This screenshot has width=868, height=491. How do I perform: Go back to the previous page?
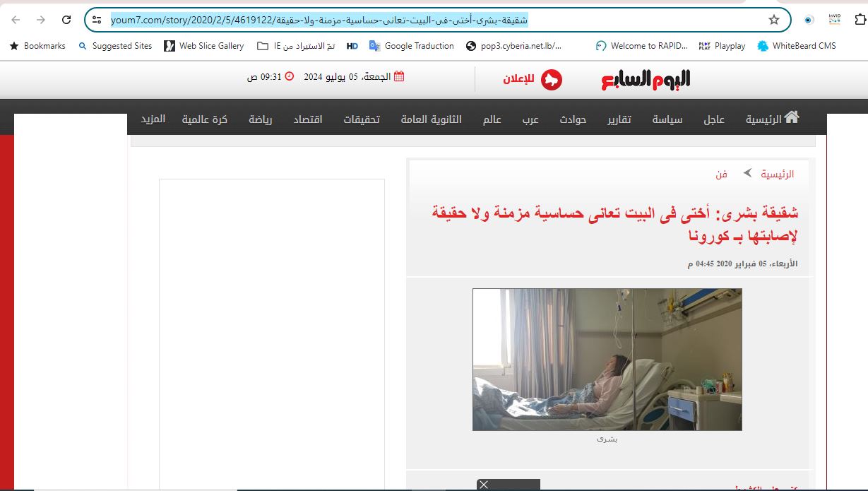click(x=16, y=20)
